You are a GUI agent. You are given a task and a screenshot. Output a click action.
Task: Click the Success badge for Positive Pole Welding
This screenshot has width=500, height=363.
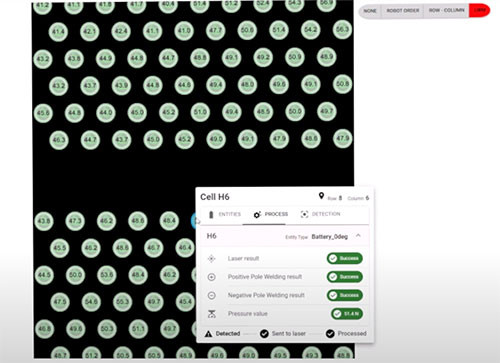pos(345,277)
